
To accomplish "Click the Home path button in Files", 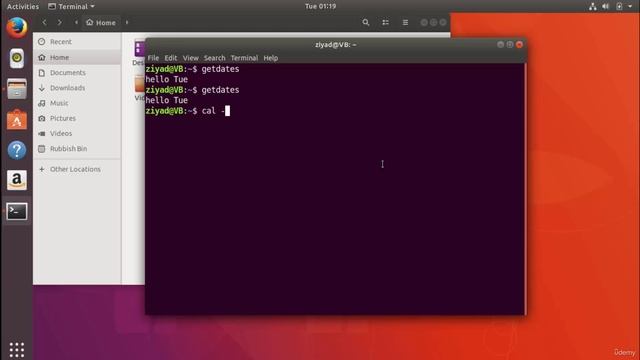I will 101,22.
